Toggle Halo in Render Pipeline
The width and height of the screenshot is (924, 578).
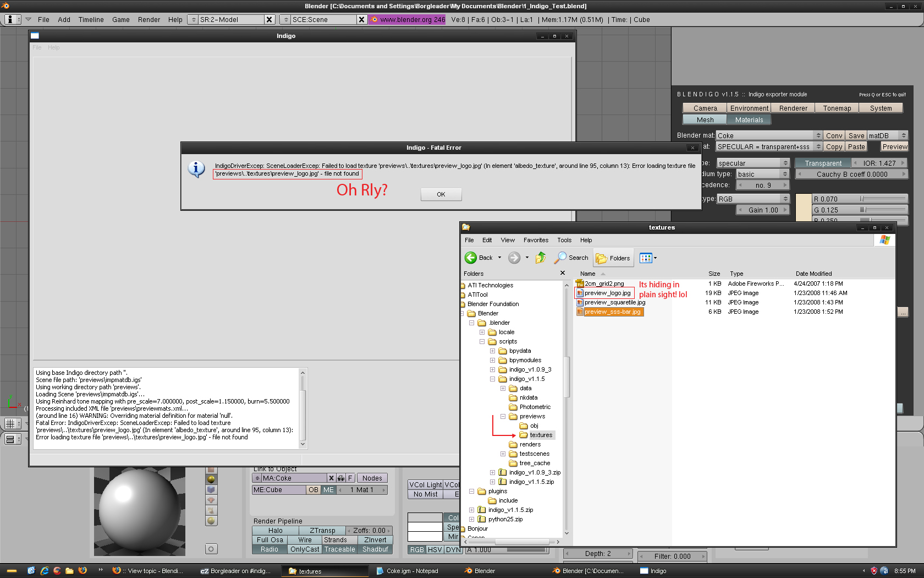pos(276,531)
